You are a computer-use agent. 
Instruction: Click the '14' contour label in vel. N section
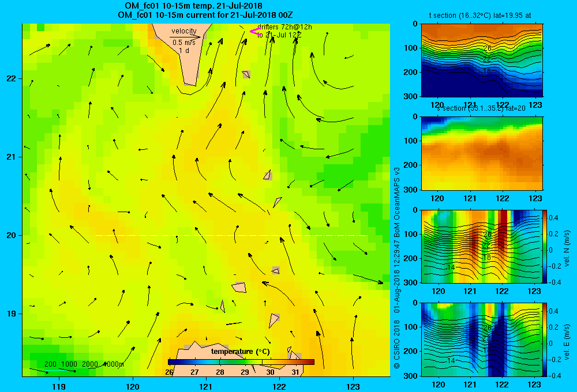451,267
